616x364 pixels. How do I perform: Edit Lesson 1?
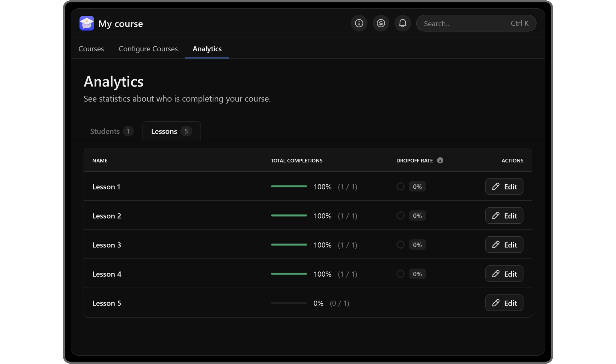pos(504,186)
